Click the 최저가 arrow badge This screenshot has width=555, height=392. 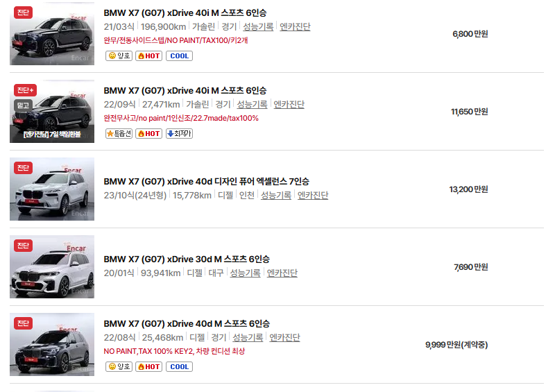tap(179, 133)
